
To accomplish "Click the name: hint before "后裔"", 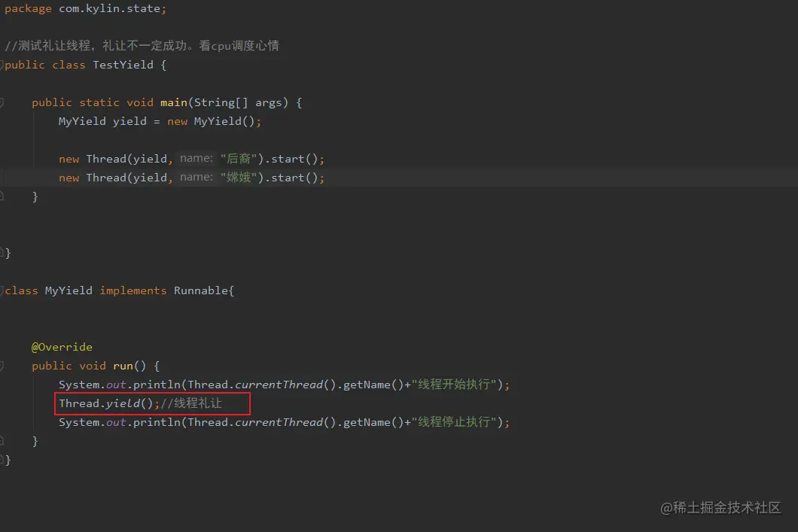I will tap(196, 159).
